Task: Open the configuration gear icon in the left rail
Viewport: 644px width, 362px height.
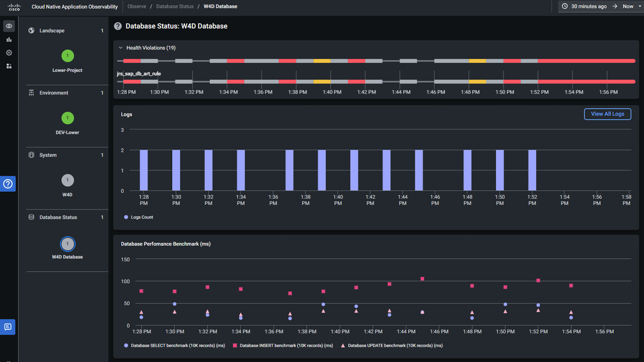Action: pos(8,52)
